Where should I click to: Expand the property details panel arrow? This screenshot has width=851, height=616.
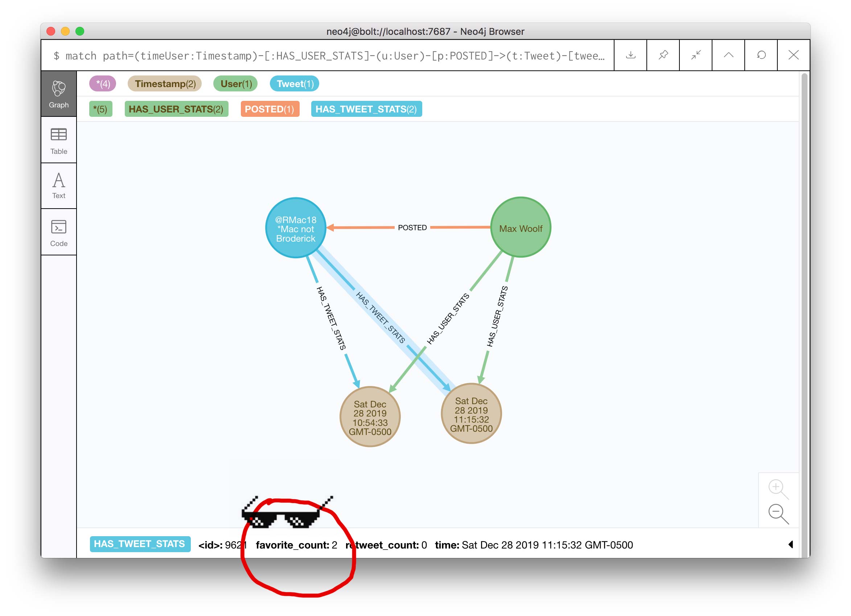click(790, 545)
